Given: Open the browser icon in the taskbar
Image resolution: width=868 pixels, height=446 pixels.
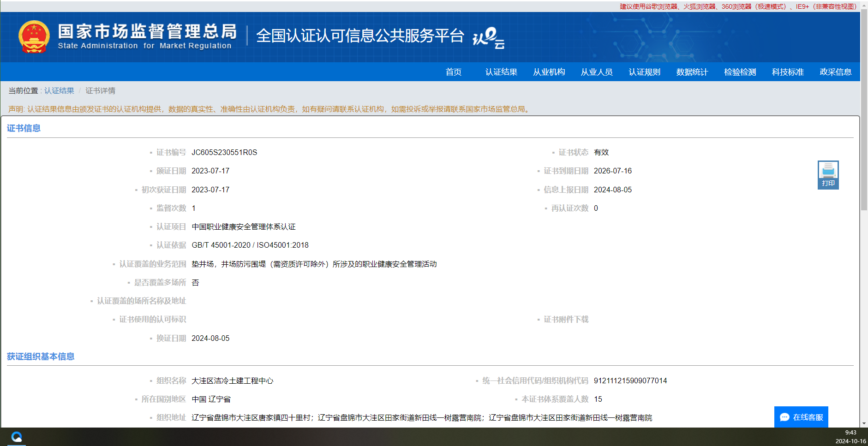Looking at the screenshot, I should [x=17, y=436].
